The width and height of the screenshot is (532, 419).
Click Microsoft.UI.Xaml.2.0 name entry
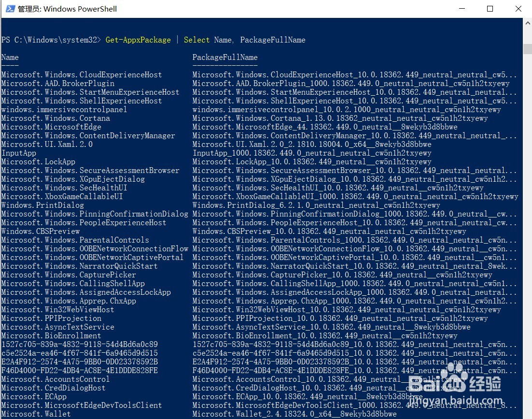click(x=47, y=144)
